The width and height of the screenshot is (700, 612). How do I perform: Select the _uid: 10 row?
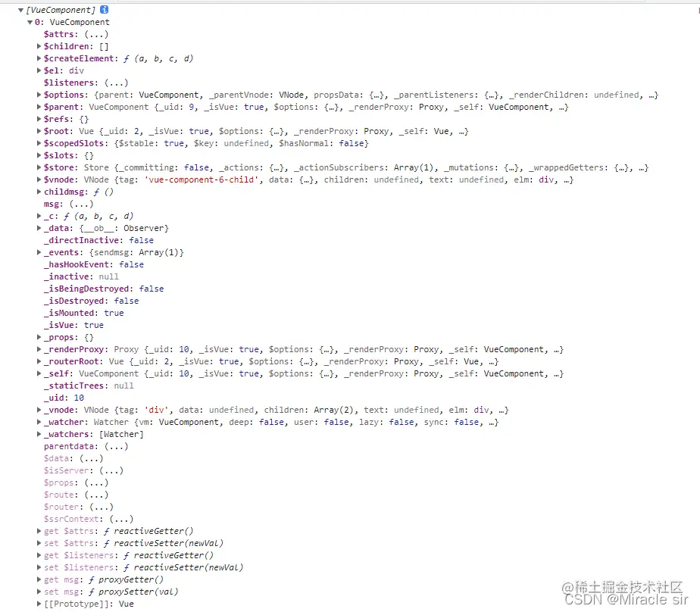click(x=64, y=398)
